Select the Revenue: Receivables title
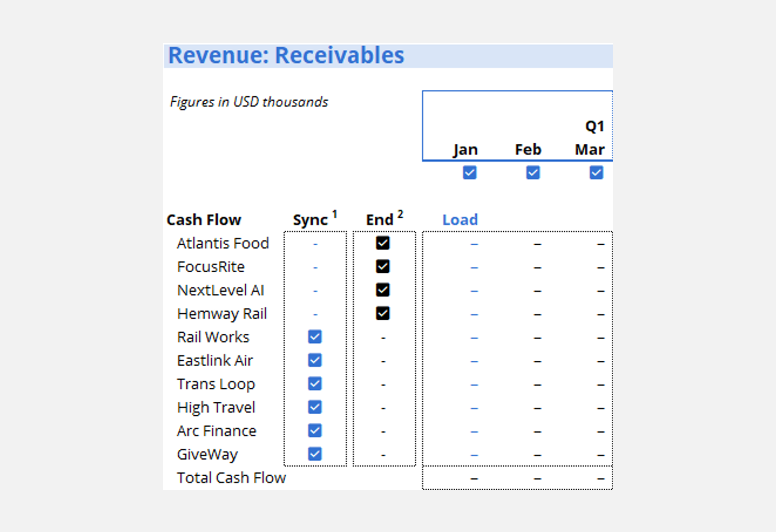The image size is (776, 532). coord(286,56)
